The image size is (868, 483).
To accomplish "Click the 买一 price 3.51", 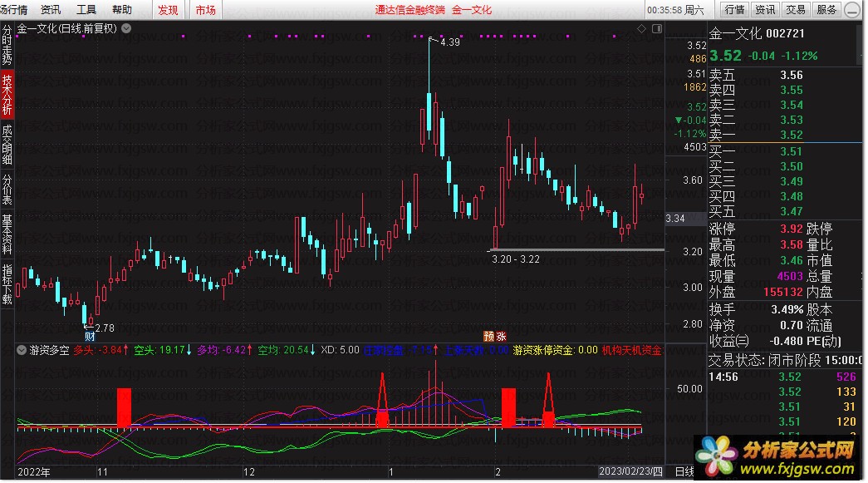I will coord(792,151).
